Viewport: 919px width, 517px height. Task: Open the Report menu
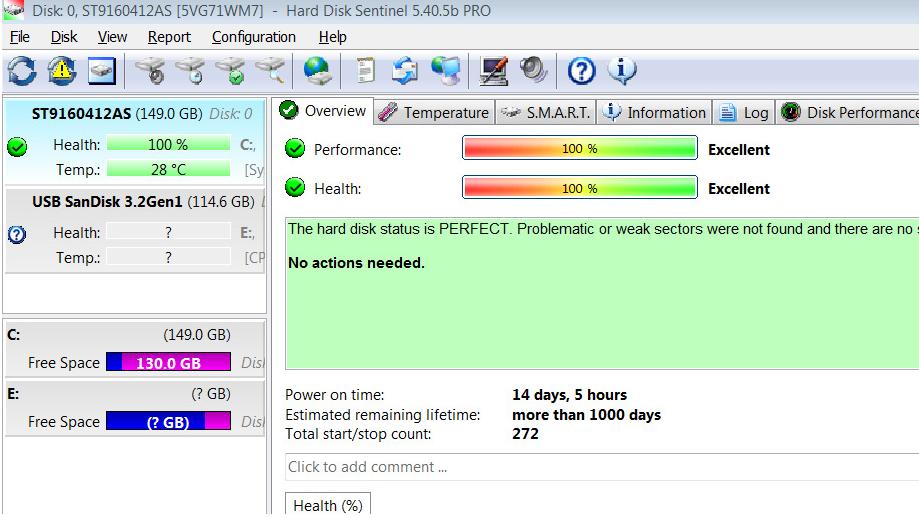[169, 37]
